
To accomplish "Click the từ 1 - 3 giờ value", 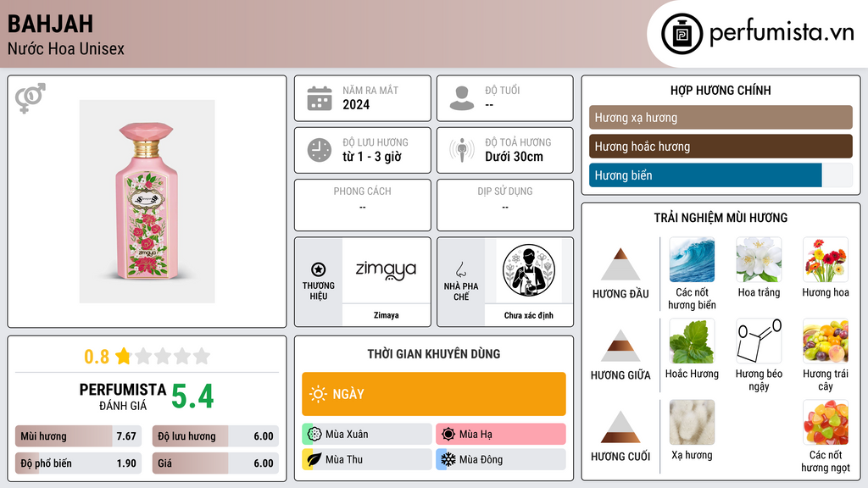I will 372,157.
